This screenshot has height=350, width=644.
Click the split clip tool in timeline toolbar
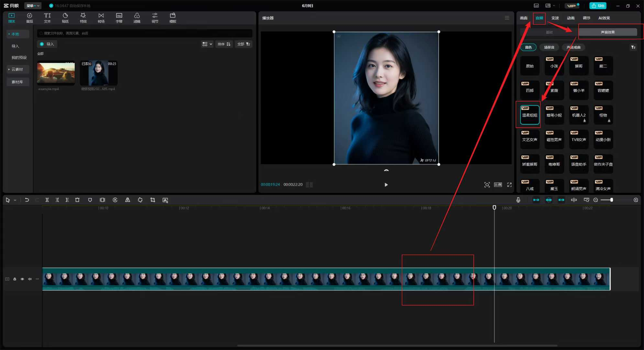click(47, 200)
